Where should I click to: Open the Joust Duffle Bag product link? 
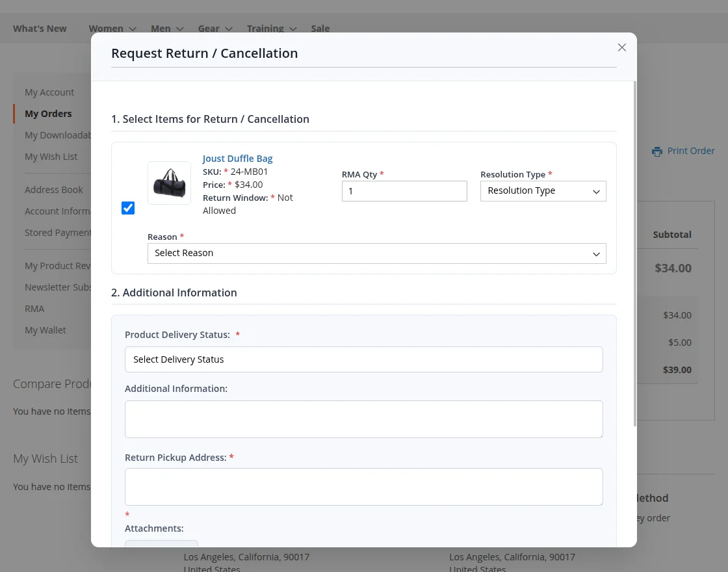click(237, 159)
